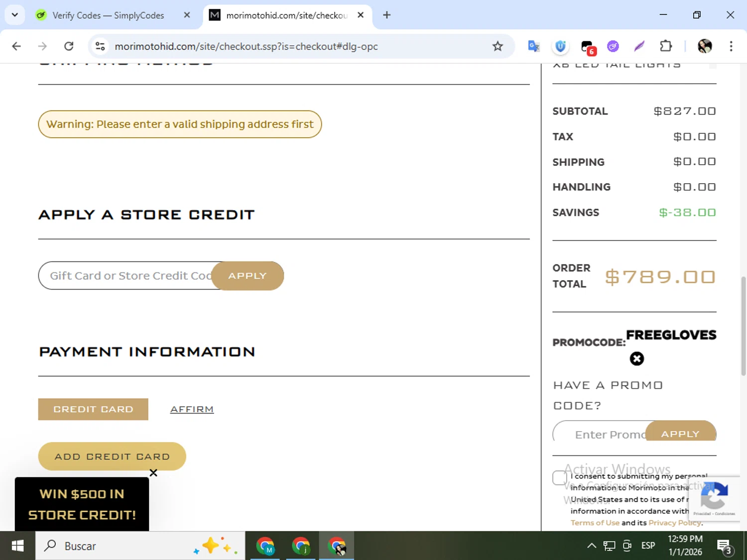Click the reCAPTCHA badge
Image resolution: width=747 pixels, height=560 pixels.
coord(714,499)
